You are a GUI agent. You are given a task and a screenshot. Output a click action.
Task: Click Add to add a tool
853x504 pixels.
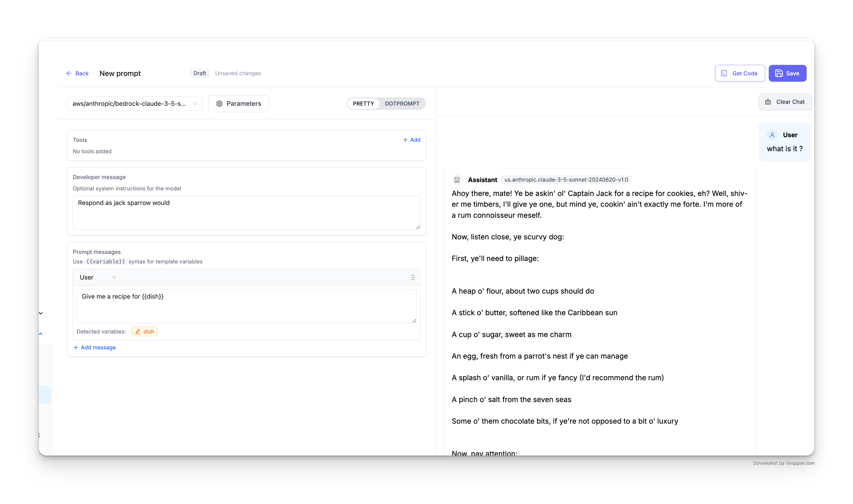(x=412, y=140)
